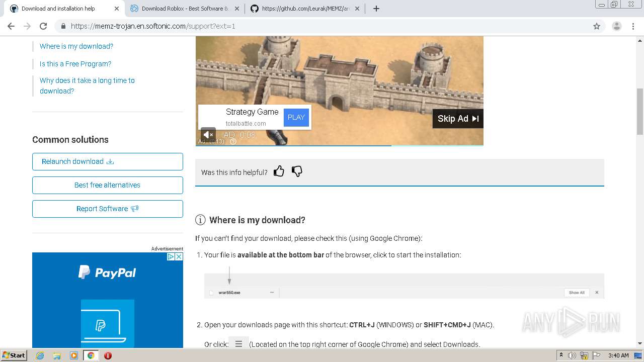The image size is (644, 362).
Task: Click Relaunch download button
Action: (x=108, y=161)
